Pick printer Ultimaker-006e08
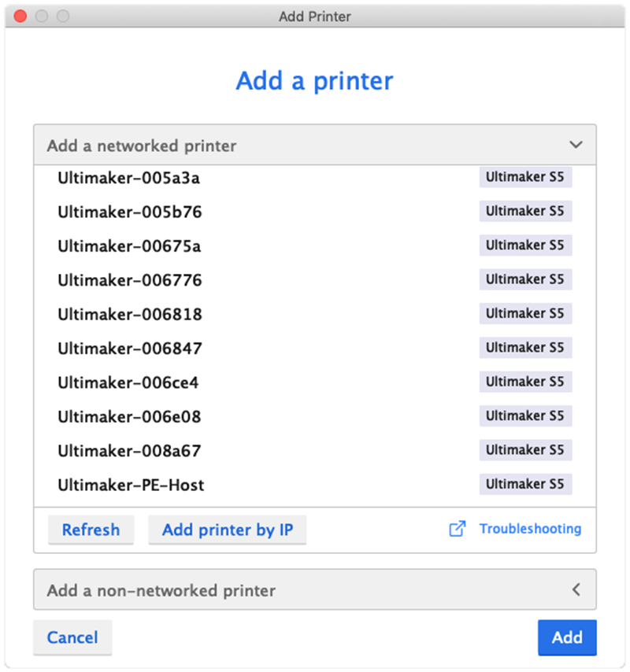630x672 pixels. [129, 416]
